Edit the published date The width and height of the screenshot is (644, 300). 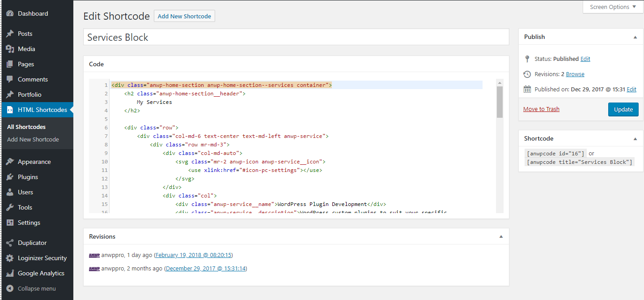(631, 89)
